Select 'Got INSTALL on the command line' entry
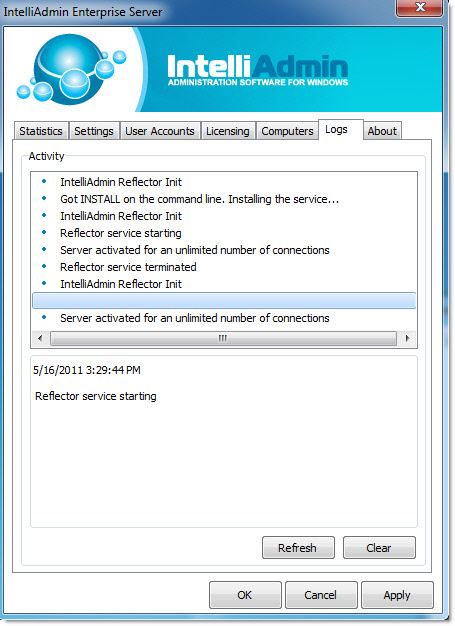The image size is (455, 626). coord(224,199)
